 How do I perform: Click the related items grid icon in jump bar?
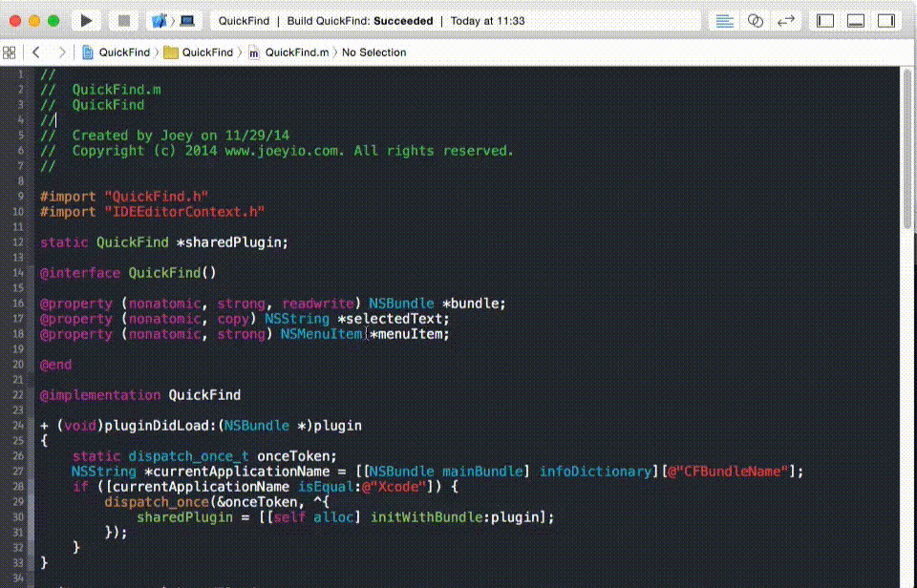(10, 52)
